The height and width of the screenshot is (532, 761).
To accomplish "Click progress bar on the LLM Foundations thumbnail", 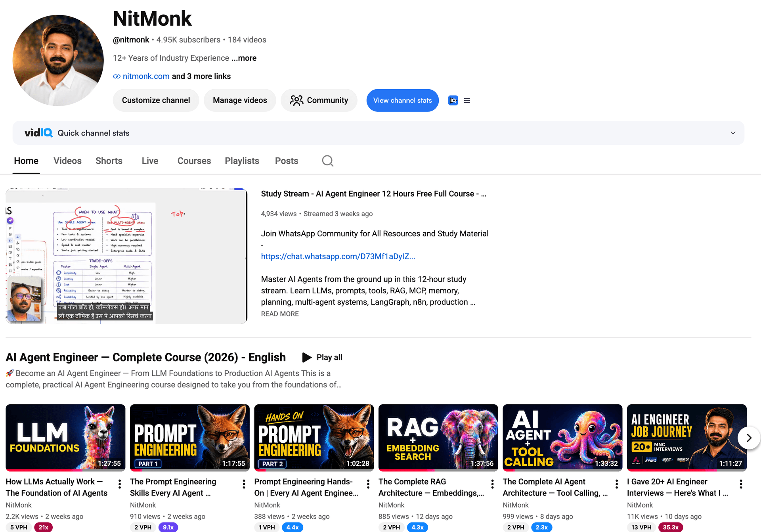I will [x=65, y=470].
